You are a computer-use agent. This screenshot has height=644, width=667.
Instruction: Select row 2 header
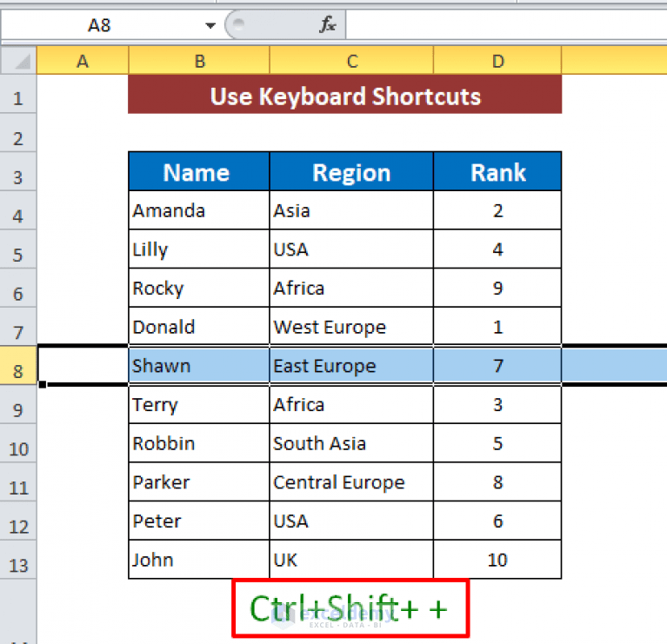pyautogui.click(x=18, y=133)
